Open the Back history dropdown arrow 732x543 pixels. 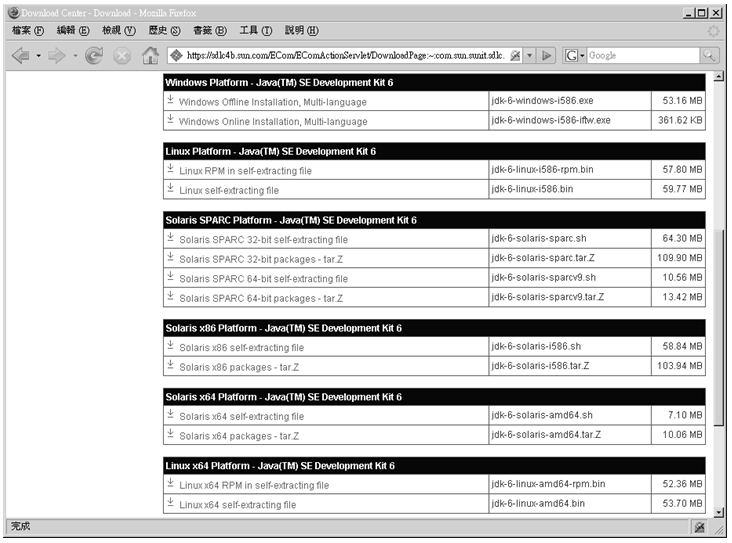tap(38, 56)
